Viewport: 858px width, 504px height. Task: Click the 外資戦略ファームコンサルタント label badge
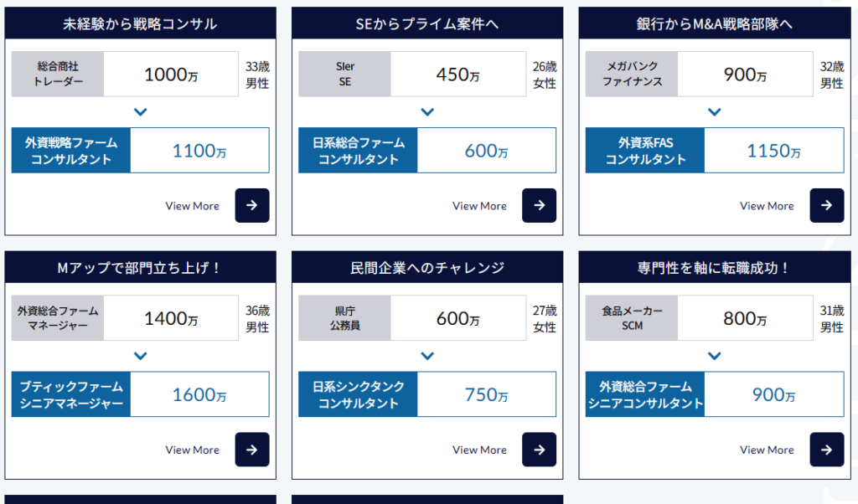coord(71,150)
